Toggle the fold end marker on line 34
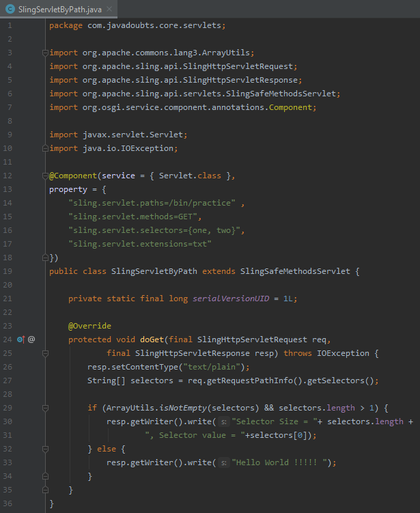Image resolution: width=420 pixels, height=513 pixels. pyautogui.click(x=46, y=476)
